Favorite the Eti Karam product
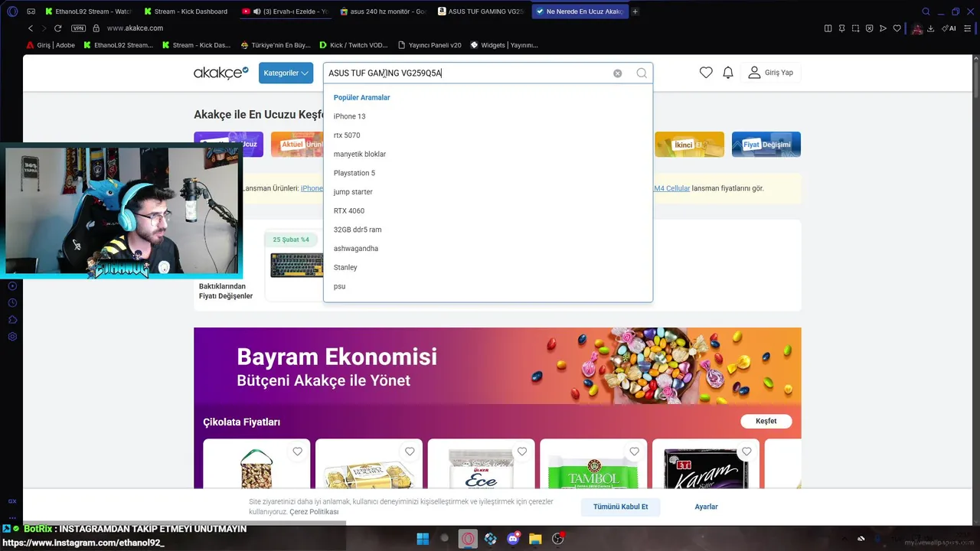This screenshot has height=551, width=980. point(746,452)
